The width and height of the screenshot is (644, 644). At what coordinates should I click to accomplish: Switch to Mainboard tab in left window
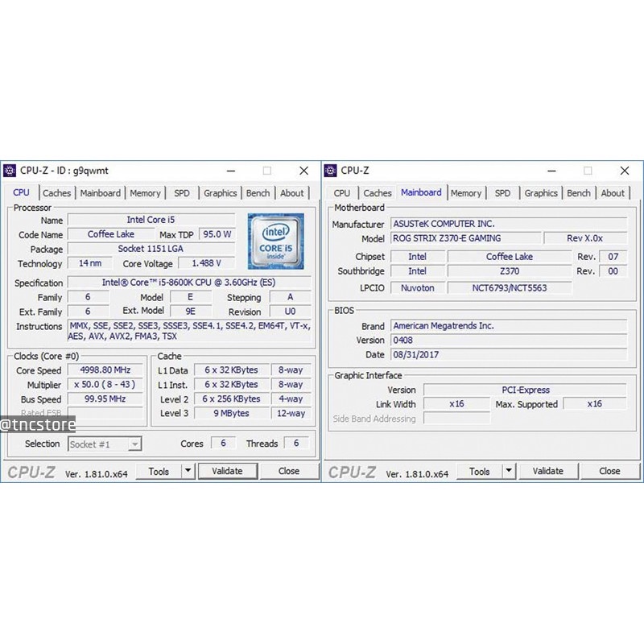(100, 193)
